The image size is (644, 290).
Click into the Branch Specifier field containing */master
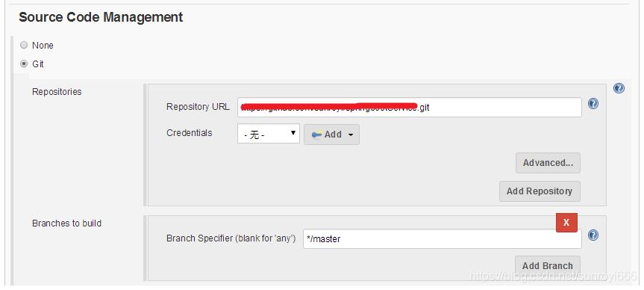click(x=443, y=238)
